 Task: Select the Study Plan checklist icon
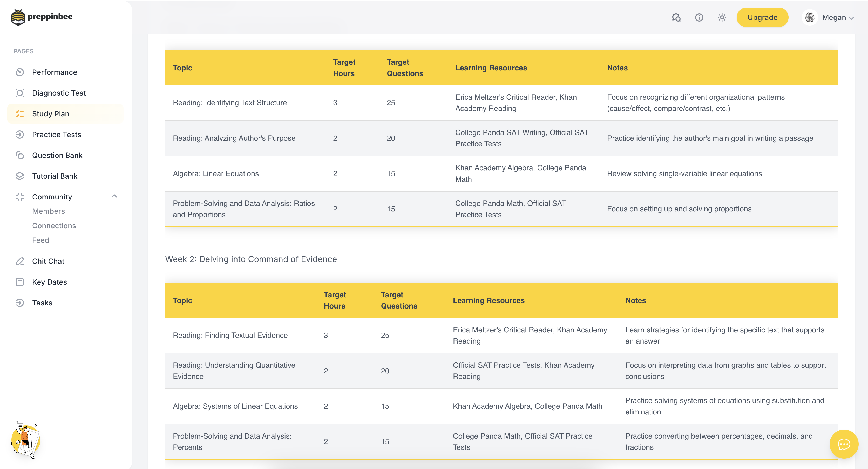pyautogui.click(x=19, y=114)
